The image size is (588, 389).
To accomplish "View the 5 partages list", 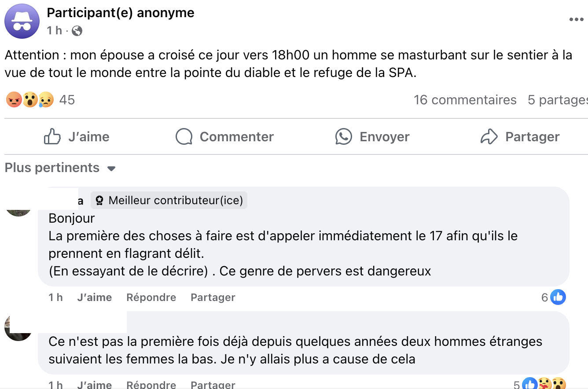I will (x=557, y=100).
